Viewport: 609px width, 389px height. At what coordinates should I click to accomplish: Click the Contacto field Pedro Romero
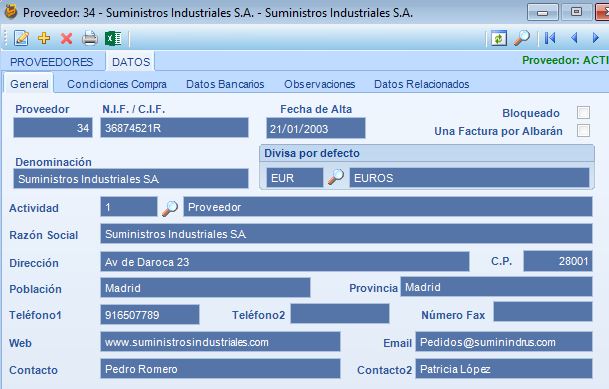coord(220,368)
